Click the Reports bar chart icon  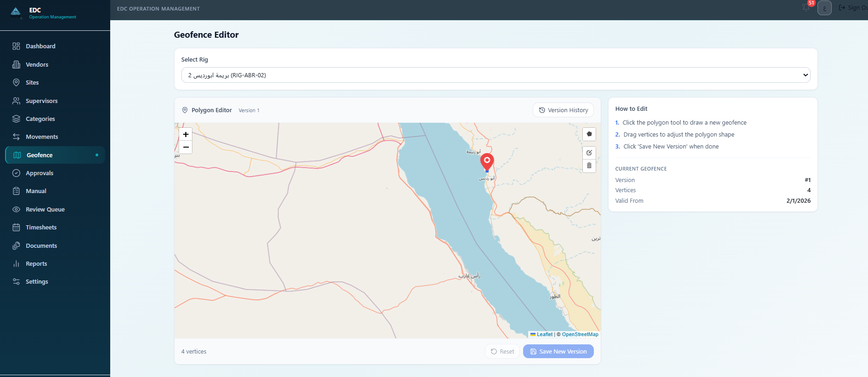click(16, 263)
